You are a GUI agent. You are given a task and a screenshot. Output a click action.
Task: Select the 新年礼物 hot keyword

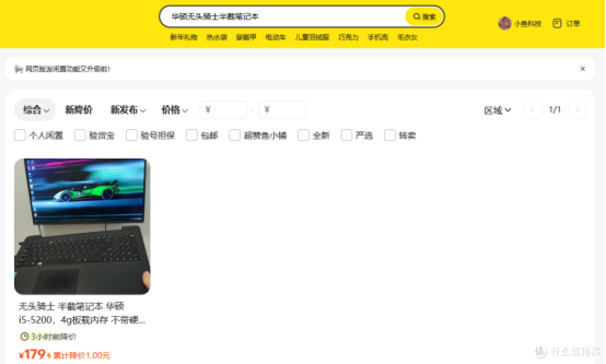point(183,38)
